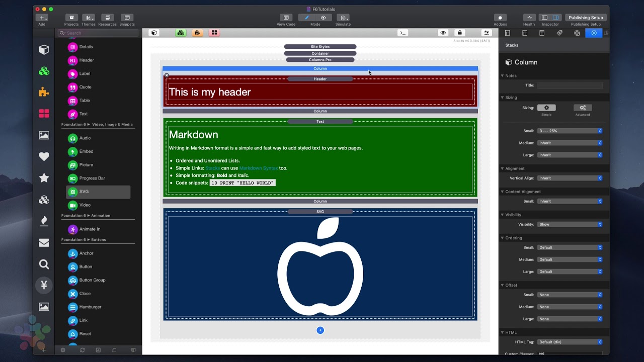
Task: Open the Addons toolbar icon
Action: pos(500,18)
